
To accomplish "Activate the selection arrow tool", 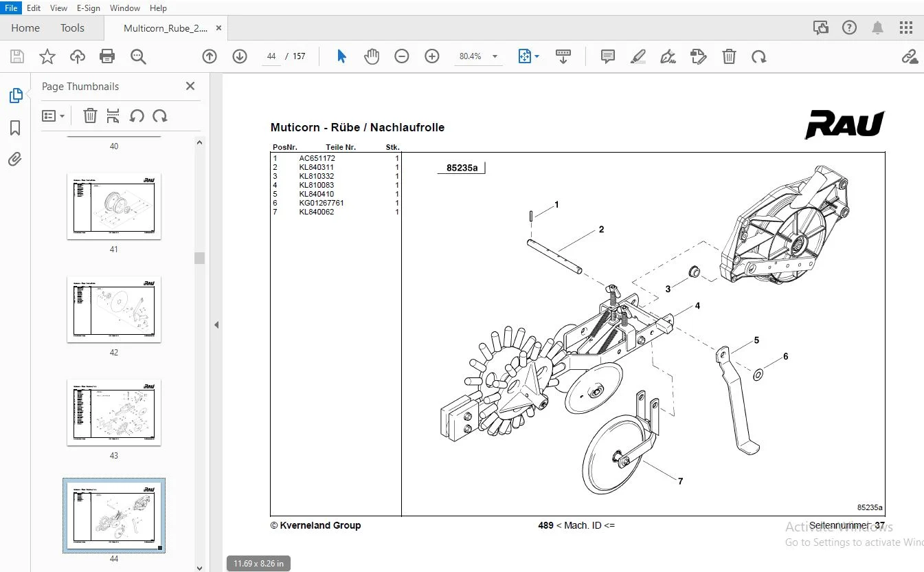I will tap(341, 56).
